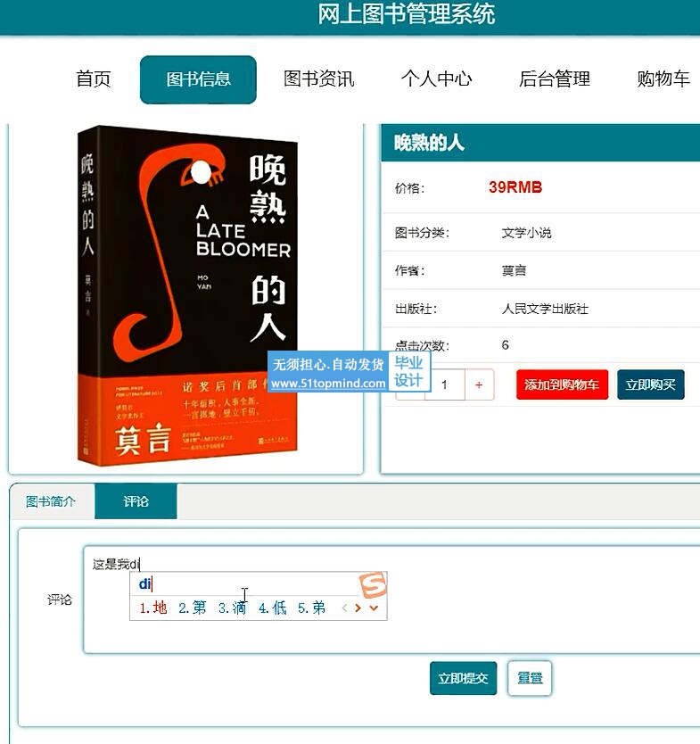This screenshot has width=700, height=744.
Task: Select the 图书信息 navigation tab
Action: 198,79
